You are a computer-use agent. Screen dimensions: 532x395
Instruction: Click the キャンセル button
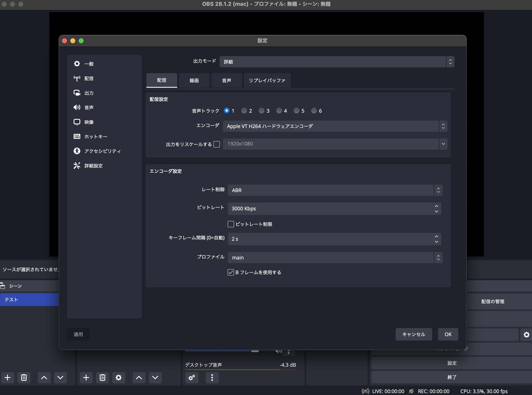click(414, 334)
